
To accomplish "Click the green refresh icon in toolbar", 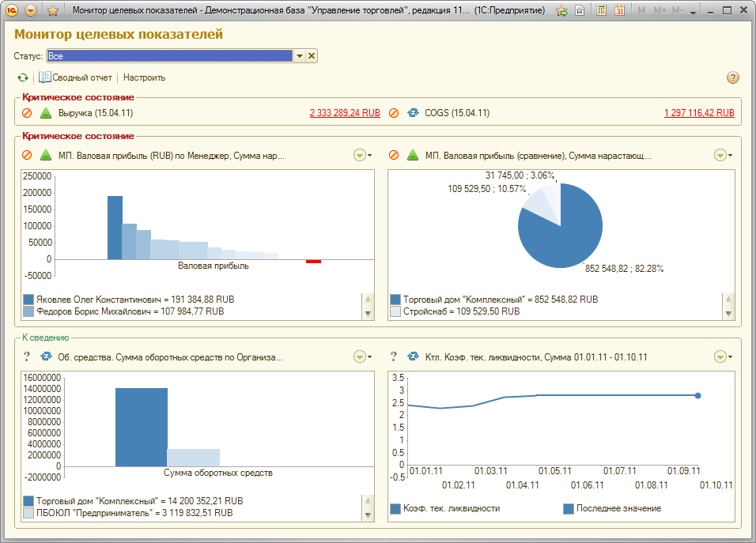I will (23, 77).
